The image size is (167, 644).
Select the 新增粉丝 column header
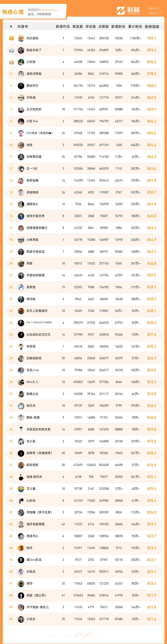118,26
